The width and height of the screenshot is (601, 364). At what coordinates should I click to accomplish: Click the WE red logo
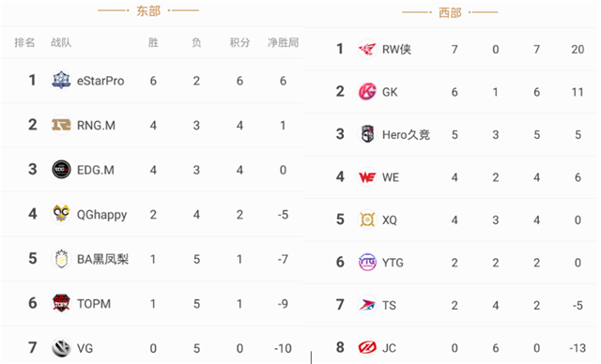[x=367, y=177]
